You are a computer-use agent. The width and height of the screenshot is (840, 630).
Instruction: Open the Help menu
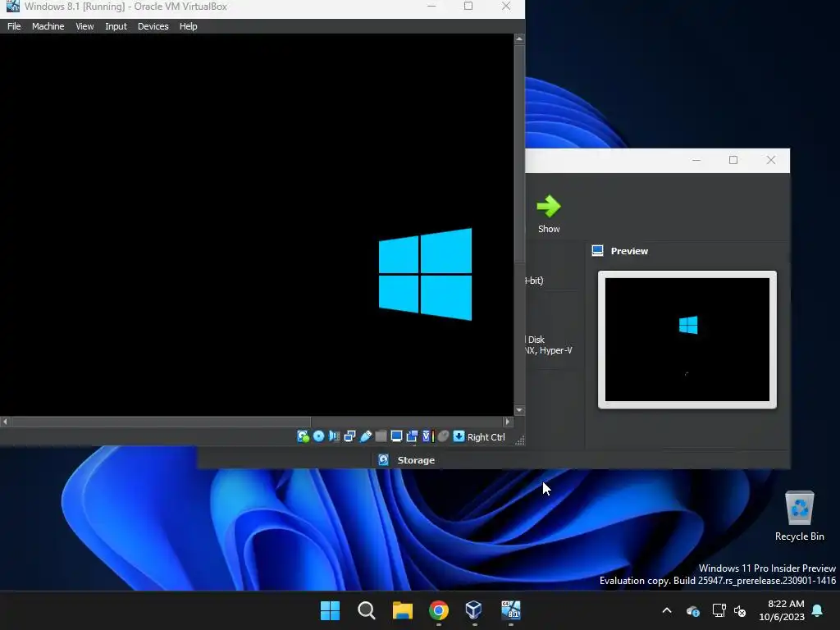(188, 26)
